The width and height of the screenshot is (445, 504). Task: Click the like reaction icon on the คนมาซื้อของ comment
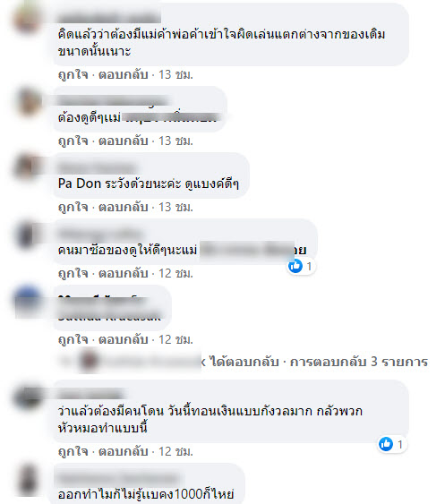(x=295, y=266)
